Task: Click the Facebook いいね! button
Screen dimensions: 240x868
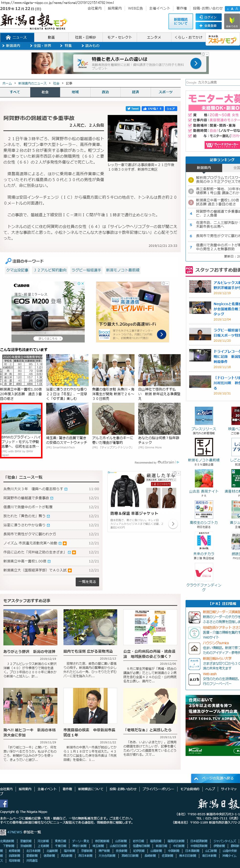Action: [x=152, y=108]
